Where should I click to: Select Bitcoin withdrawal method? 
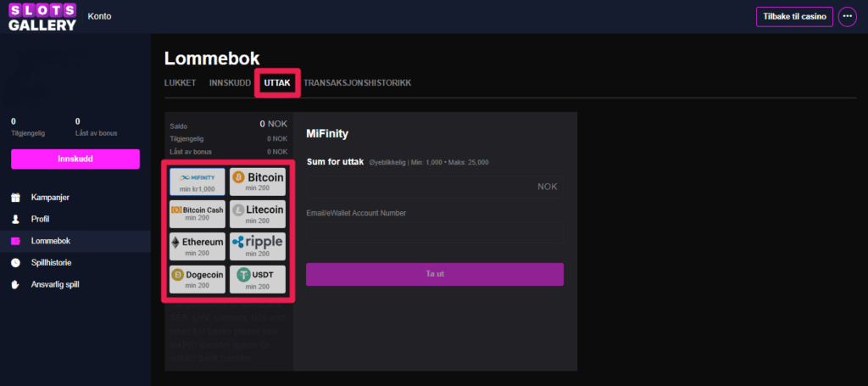coord(258,182)
